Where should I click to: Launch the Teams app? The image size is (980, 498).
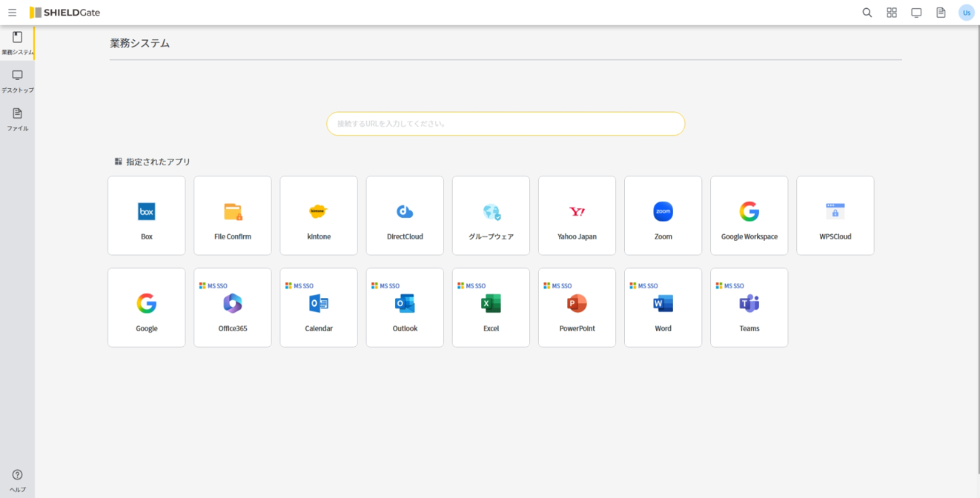[x=749, y=308]
